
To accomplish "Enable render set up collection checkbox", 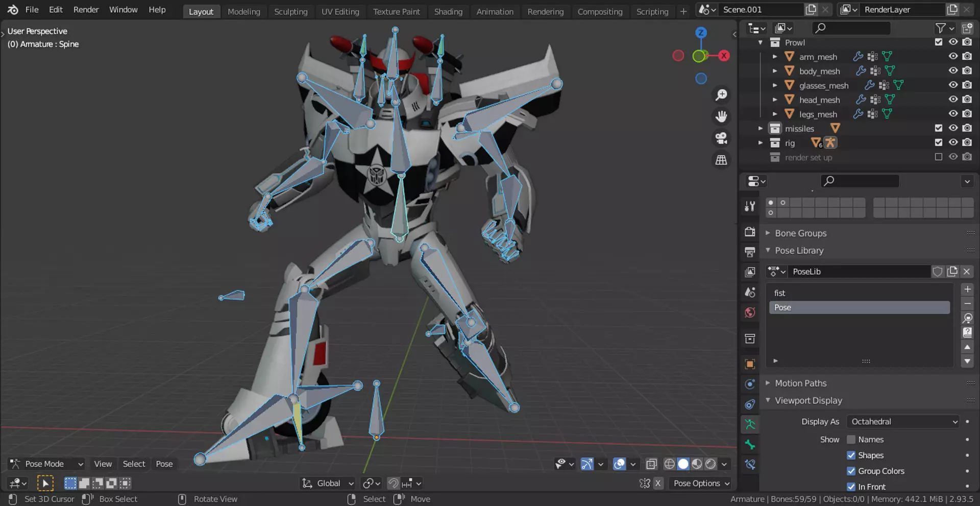I will tap(939, 157).
